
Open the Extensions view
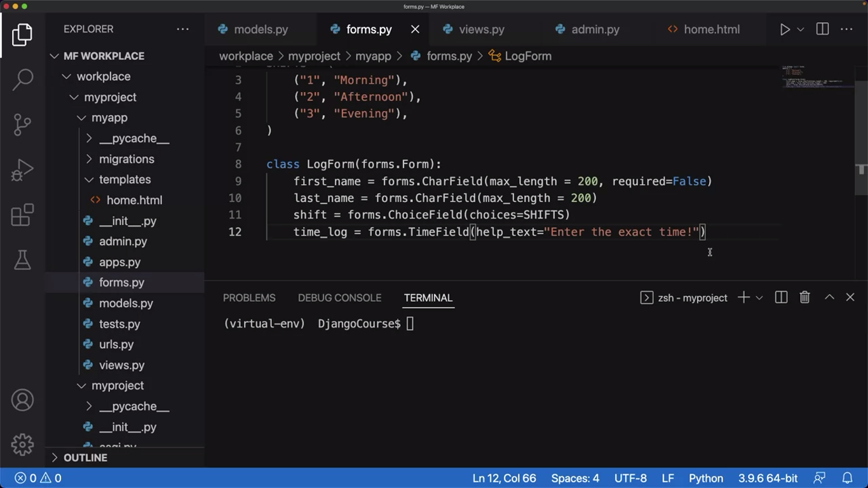click(x=22, y=215)
